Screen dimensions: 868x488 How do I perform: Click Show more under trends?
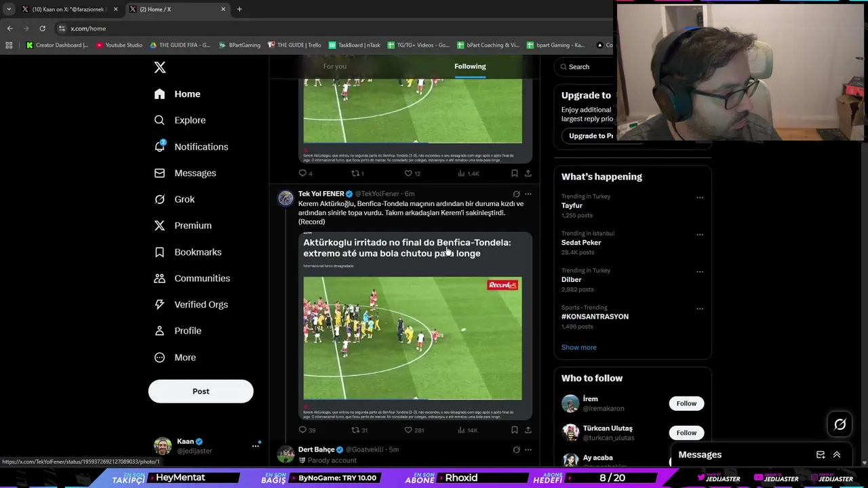point(578,347)
